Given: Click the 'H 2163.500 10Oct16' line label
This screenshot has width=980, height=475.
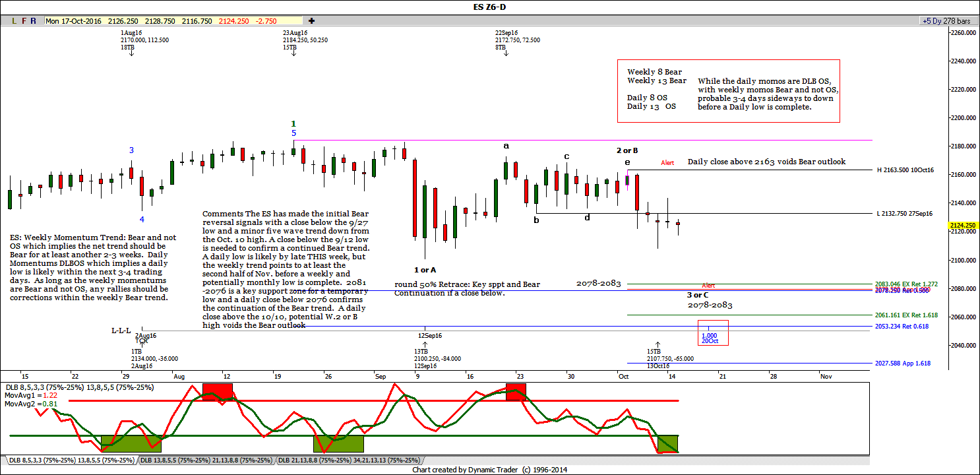Looking at the screenshot, I should pyautogui.click(x=905, y=170).
